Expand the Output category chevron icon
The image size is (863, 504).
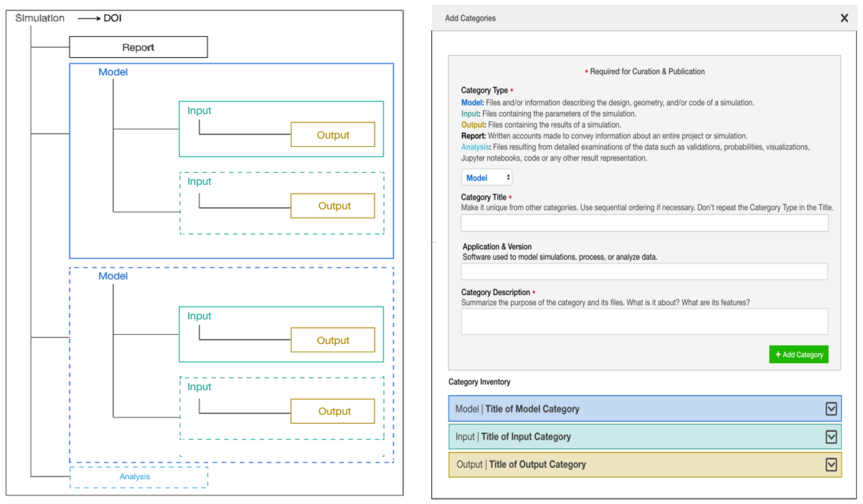click(x=831, y=465)
